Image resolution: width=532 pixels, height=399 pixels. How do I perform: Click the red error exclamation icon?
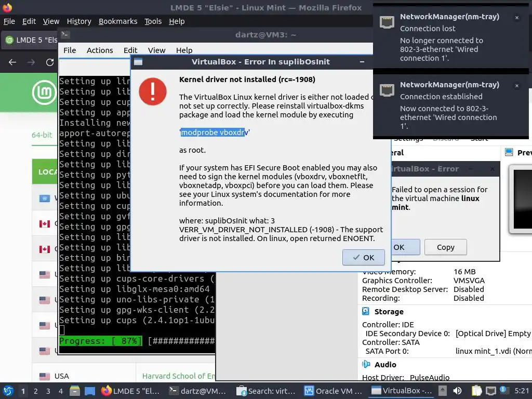(153, 91)
